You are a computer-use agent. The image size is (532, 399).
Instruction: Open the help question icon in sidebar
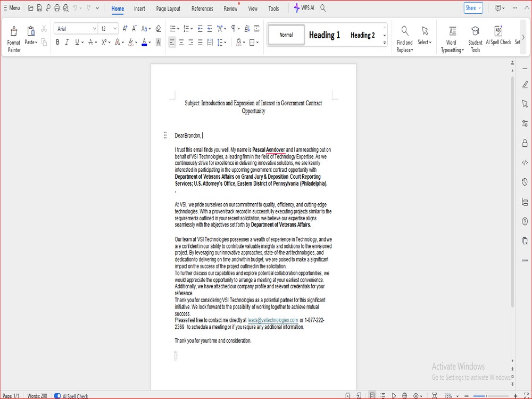[525, 221]
